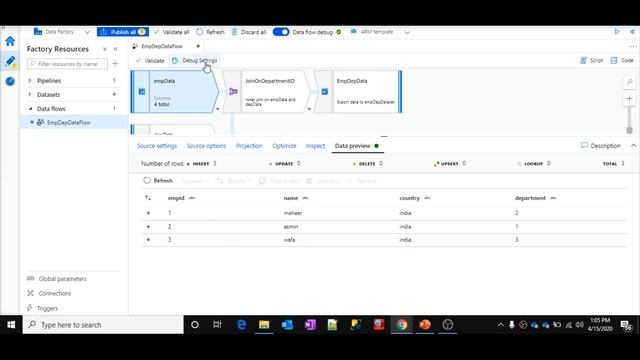The image size is (640, 360).
Task: Click the Publish all button
Action: (122, 32)
